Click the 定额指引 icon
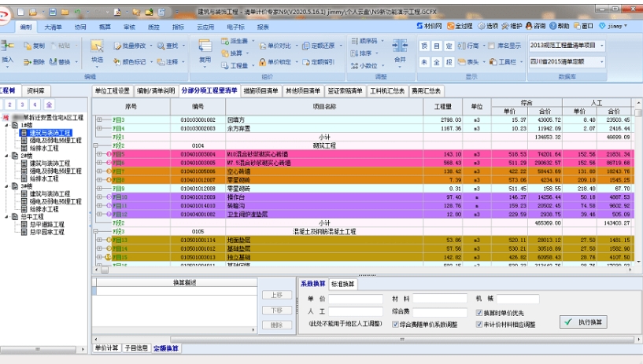 point(306,62)
